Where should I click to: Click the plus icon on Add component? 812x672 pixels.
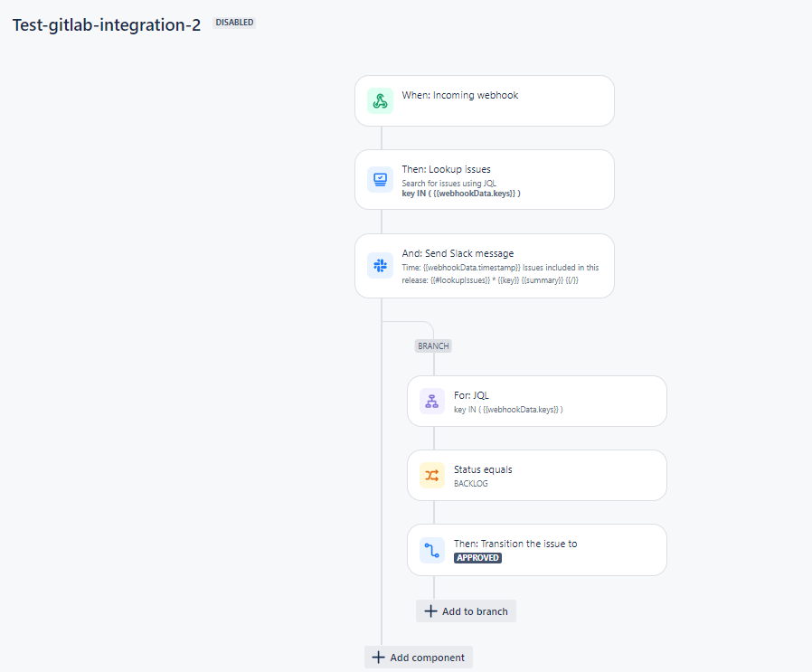tap(378, 657)
